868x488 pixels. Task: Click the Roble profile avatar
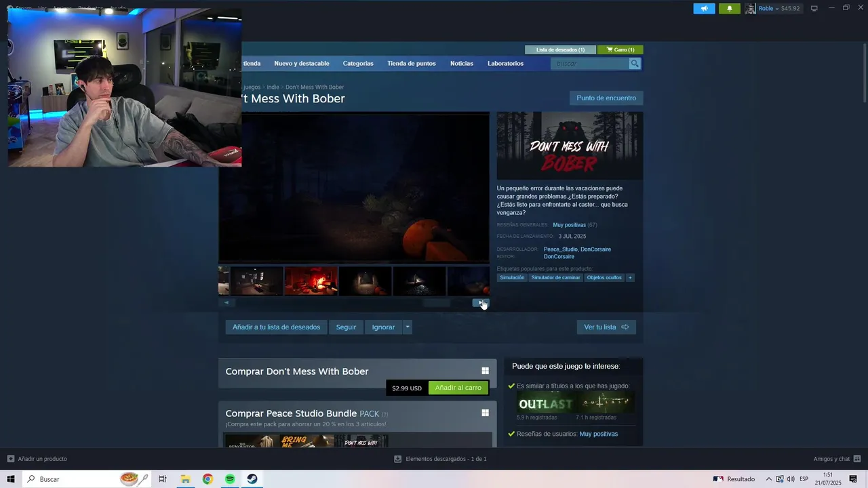click(751, 8)
